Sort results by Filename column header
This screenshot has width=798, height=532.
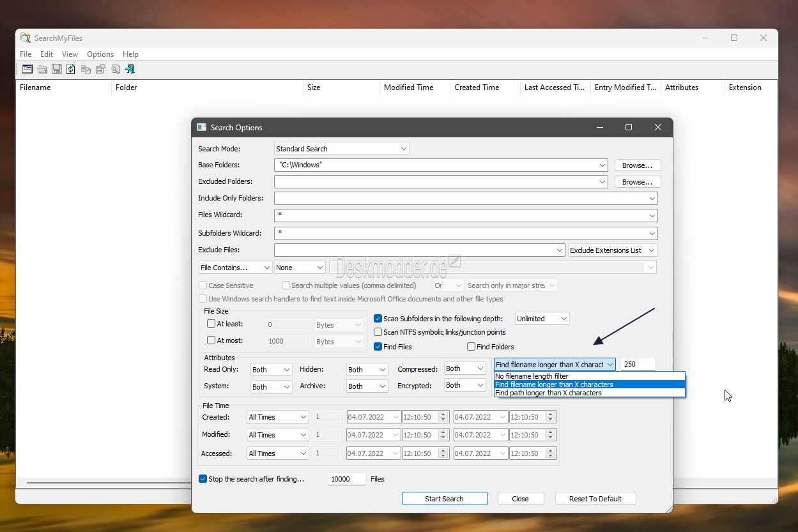(x=63, y=87)
